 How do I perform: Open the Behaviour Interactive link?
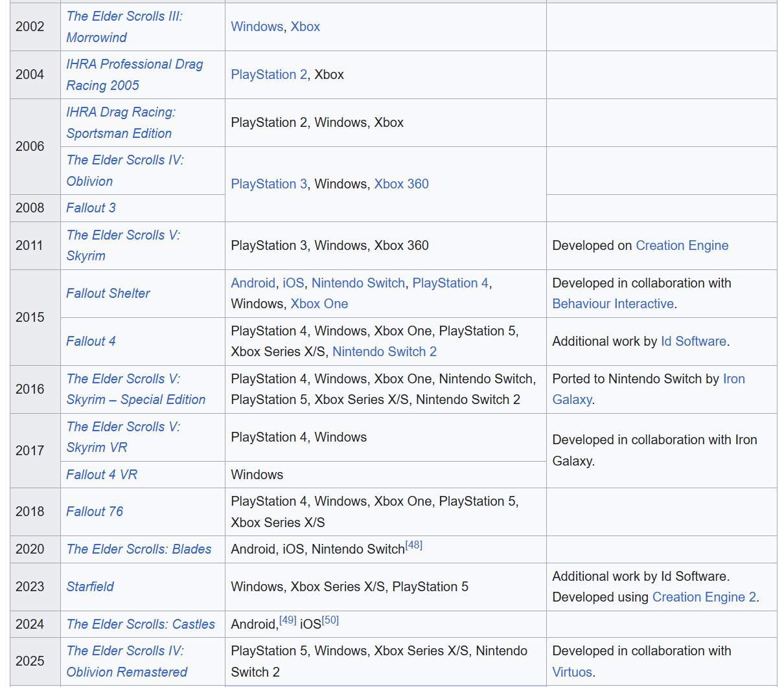point(613,304)
